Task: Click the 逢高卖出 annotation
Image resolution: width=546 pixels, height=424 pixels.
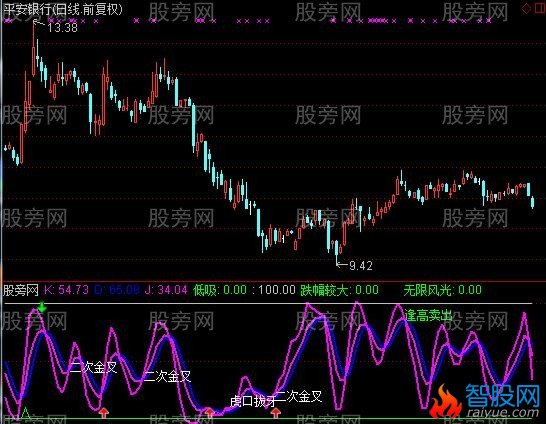Action: (x=428, y=315)
